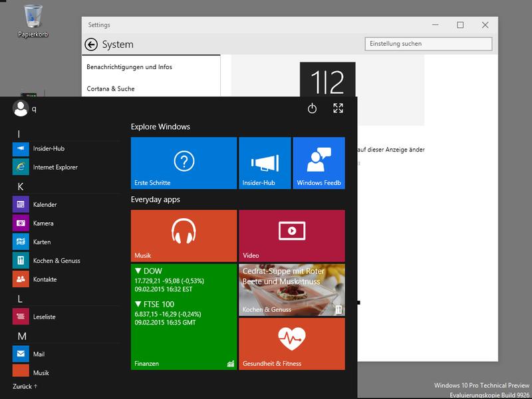Open the Finanzen stock tile
This screenshot has height=399, width=532.
pyautogui.click(x=184, y=317)
